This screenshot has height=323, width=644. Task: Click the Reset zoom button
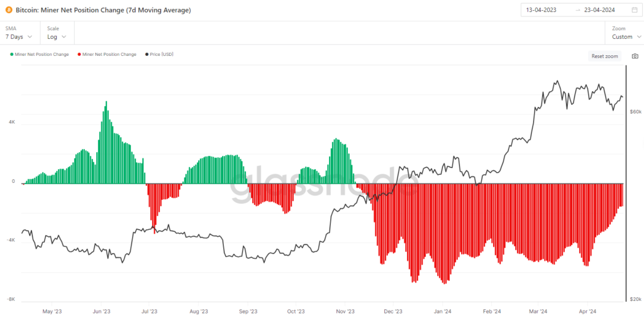click(x=604, y=56)
